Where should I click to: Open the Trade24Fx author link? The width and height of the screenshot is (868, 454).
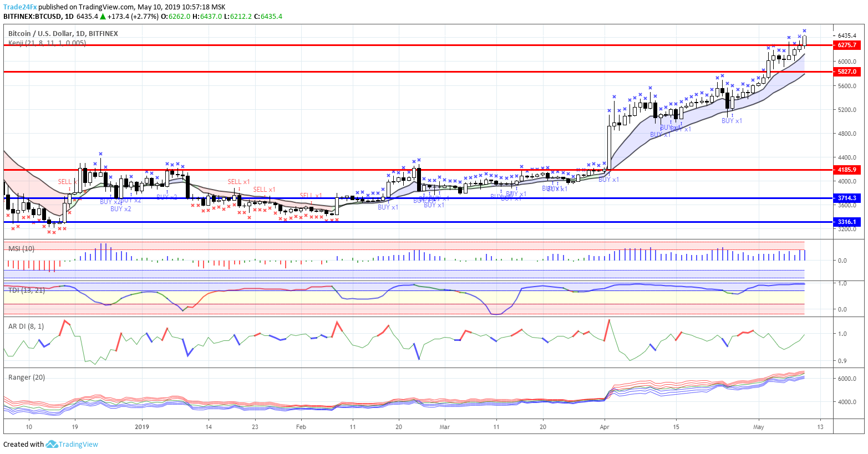tap(20, 7)
